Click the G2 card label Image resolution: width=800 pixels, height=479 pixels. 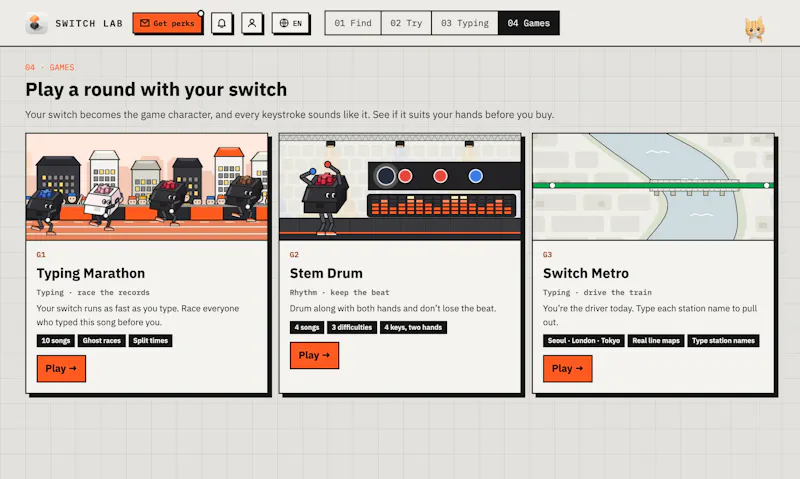click(x=294, y=255)
